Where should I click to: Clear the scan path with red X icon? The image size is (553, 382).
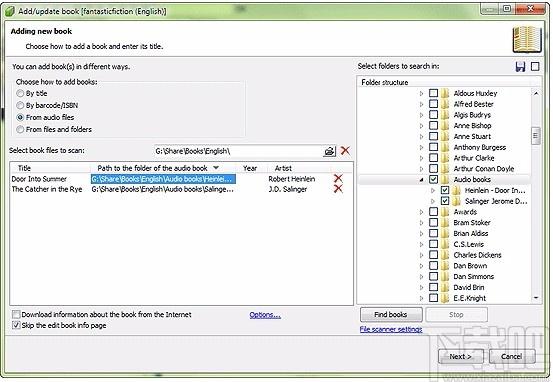(x=345, y=151)
